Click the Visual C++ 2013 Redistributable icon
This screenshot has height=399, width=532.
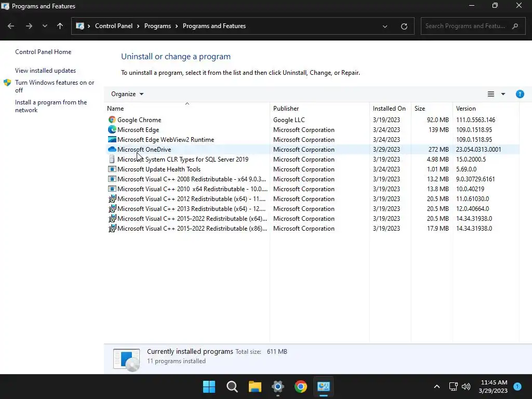112,208
